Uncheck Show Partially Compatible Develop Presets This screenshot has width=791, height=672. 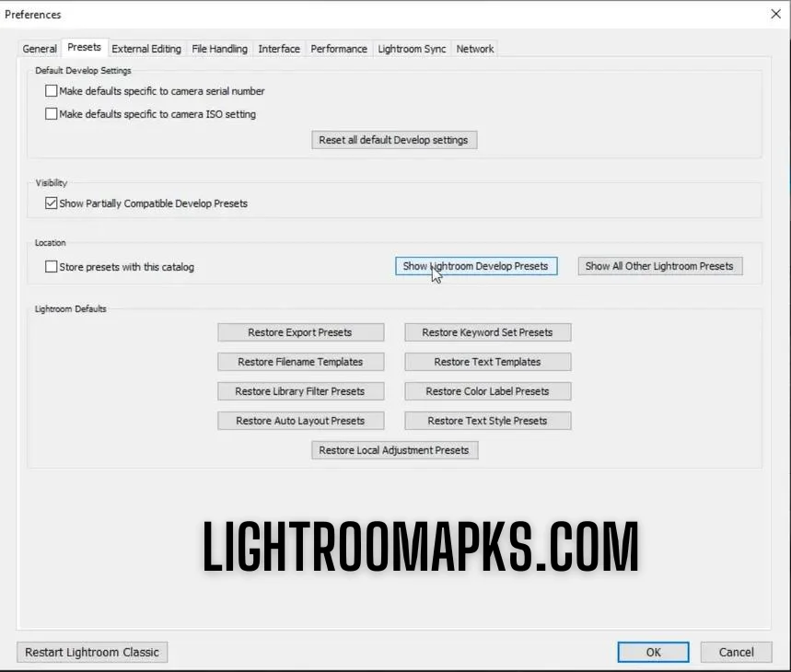tap(51, 203)
